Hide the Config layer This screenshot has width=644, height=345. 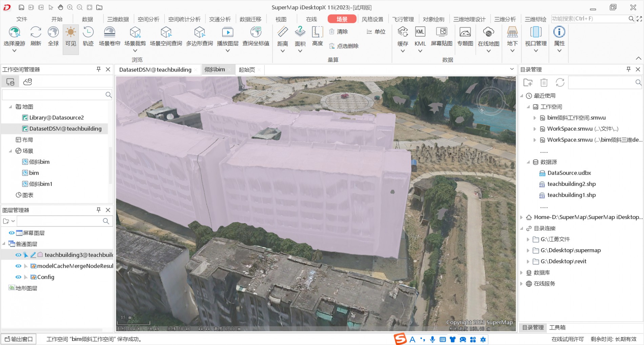pyautogui.click(x=18, y=277)
